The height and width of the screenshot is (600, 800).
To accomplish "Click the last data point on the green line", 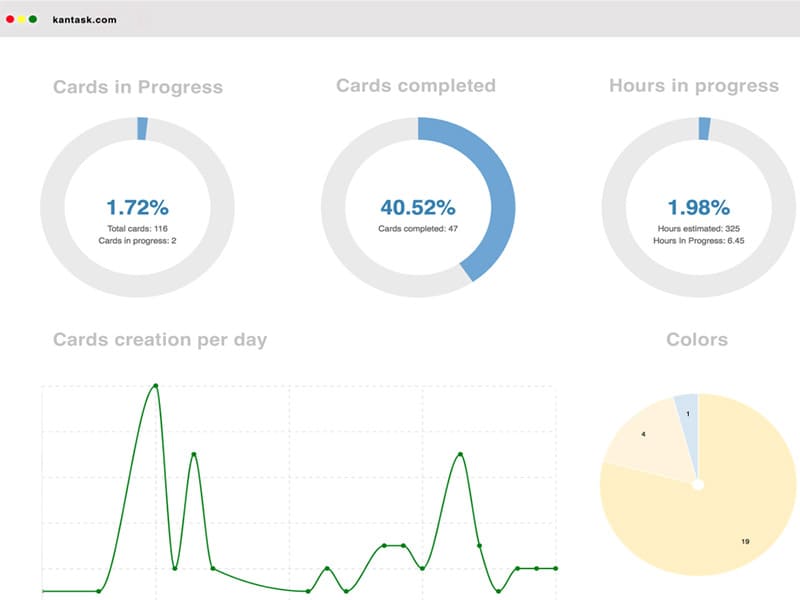I will (x=556, y=568).
